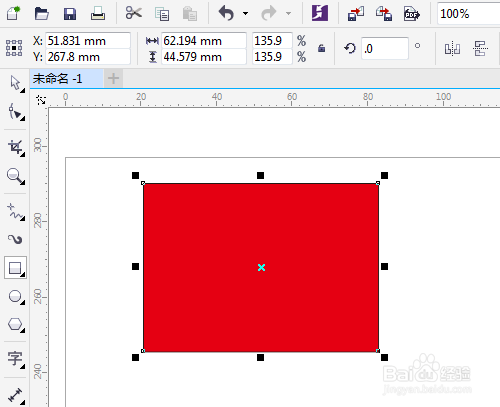This screenshot has width=500, height=407.
Task: Click the horizontal scale factor 135.9 field
Action: point(272,41)
